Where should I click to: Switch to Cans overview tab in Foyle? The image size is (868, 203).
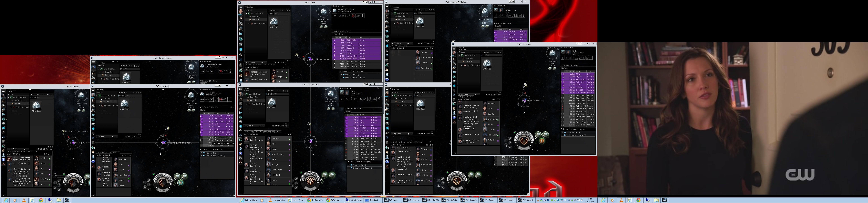click(342, 34)
